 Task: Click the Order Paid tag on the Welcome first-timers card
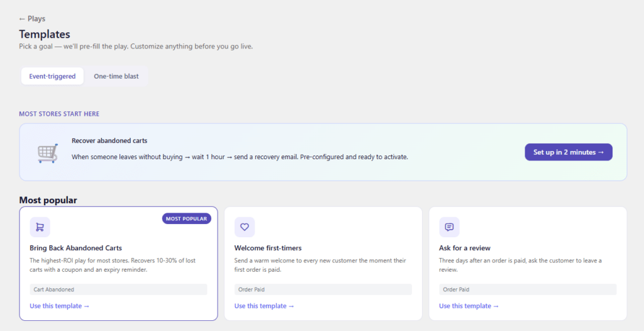point(323,289)
